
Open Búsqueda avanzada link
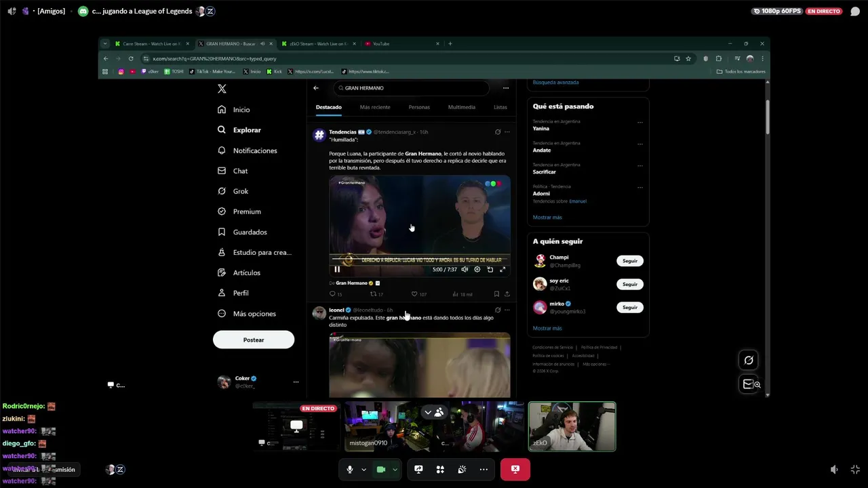[x=555, y=82]
